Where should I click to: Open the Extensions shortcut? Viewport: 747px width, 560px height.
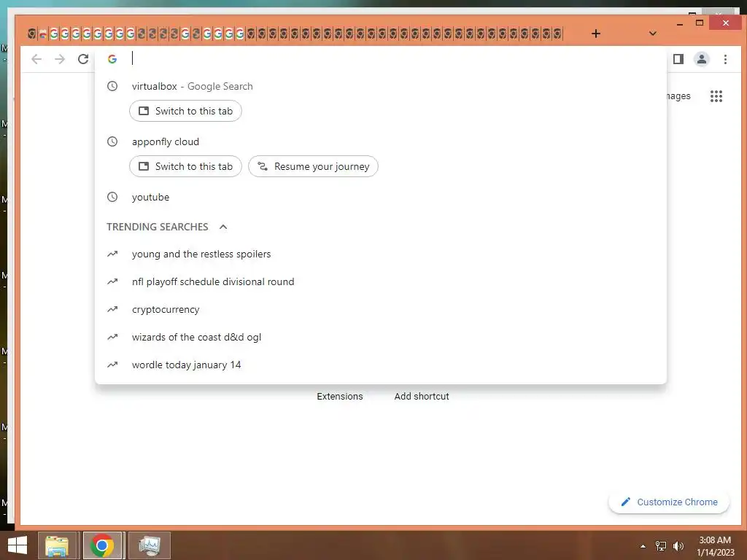point(340,396)
